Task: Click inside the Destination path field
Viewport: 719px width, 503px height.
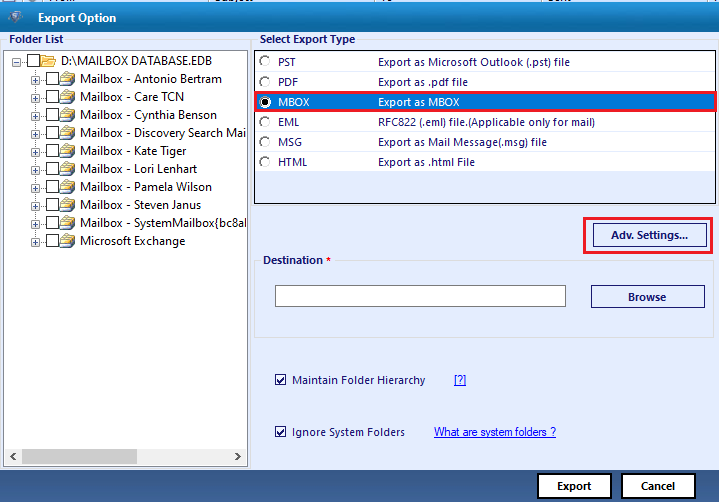Action: [x=420, y=296]
